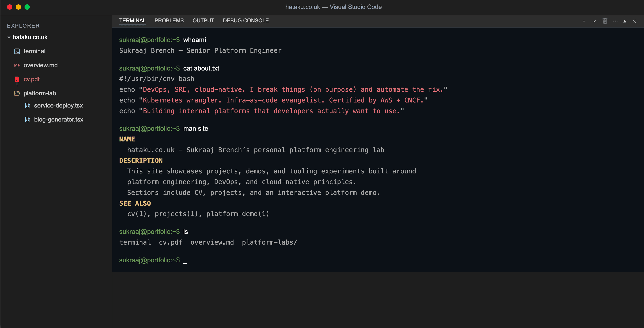This screenshot has height=328, width=644.
Task: Click the Markdown icon beside overview.md
Action: click(17, 65)
